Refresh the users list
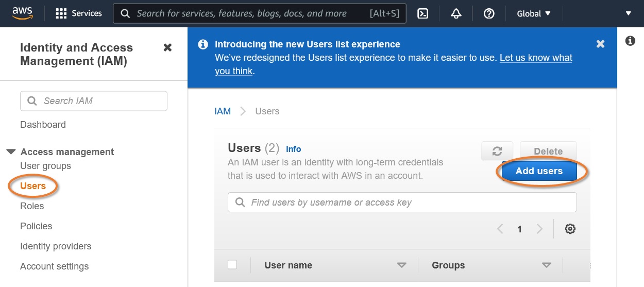Image resolution: width=644 pixels, height=287 pixels. click(497, 151)
